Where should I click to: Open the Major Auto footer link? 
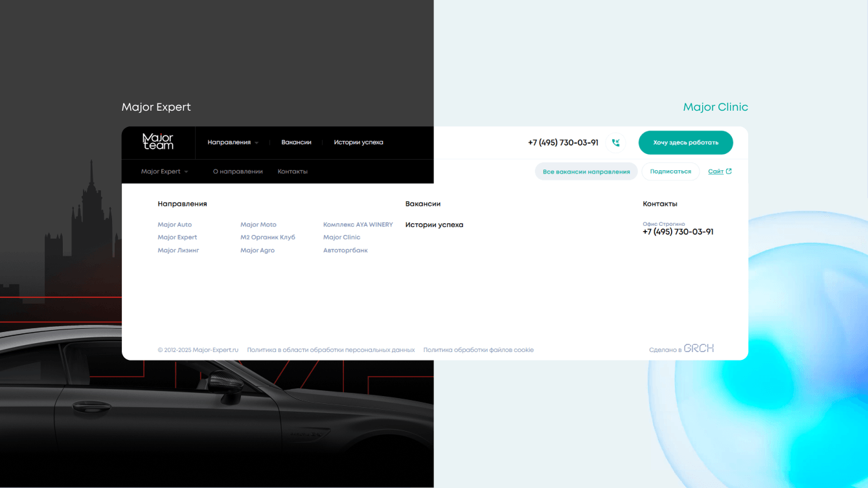[x=175, y=225]
